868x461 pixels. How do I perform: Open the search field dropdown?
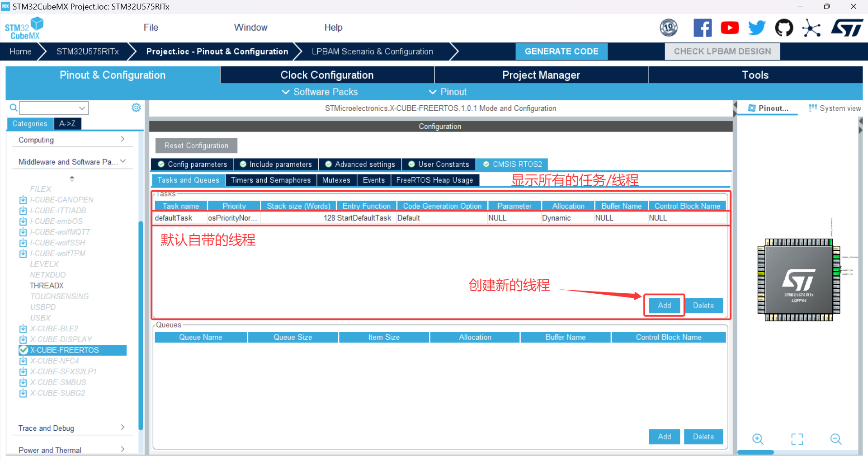pos(82,108)
